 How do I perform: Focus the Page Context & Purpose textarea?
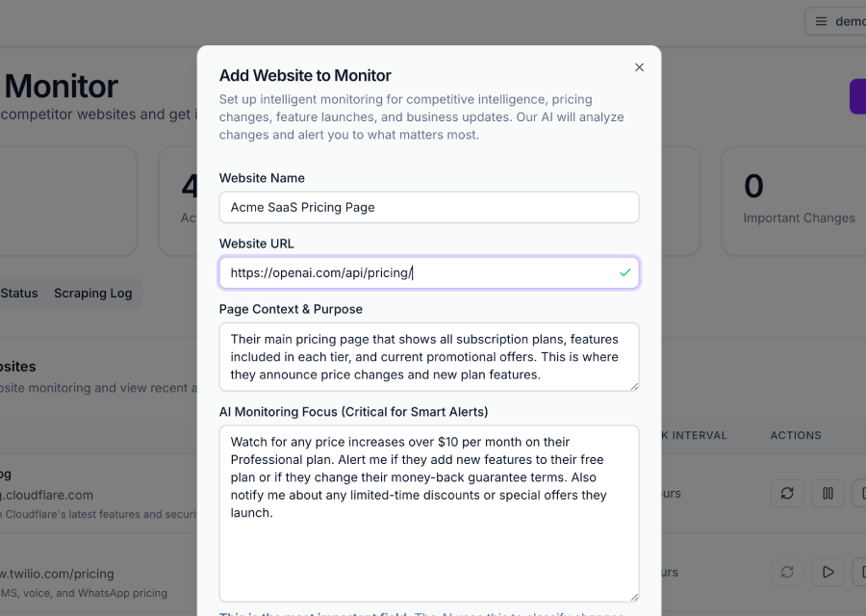(x=428, y=357)
